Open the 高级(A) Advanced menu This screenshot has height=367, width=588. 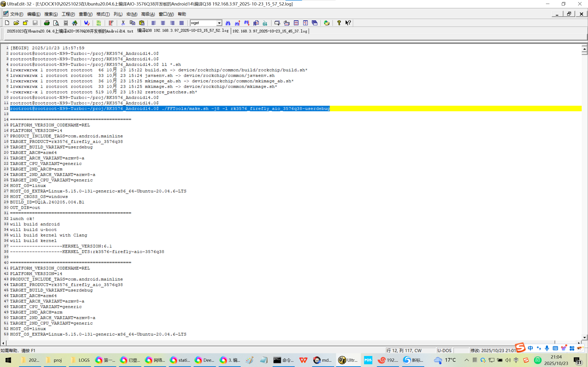coord(148,14)
